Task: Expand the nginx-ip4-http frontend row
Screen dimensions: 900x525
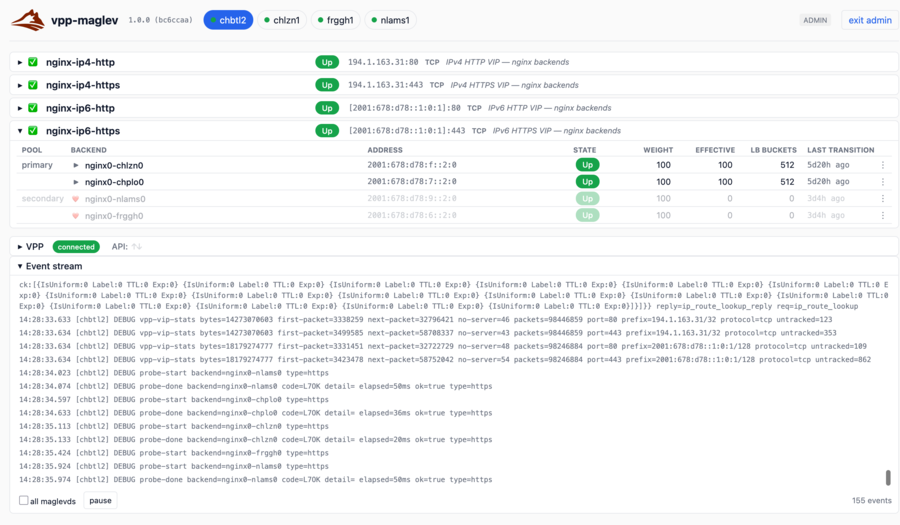Action: pos(20,62)
